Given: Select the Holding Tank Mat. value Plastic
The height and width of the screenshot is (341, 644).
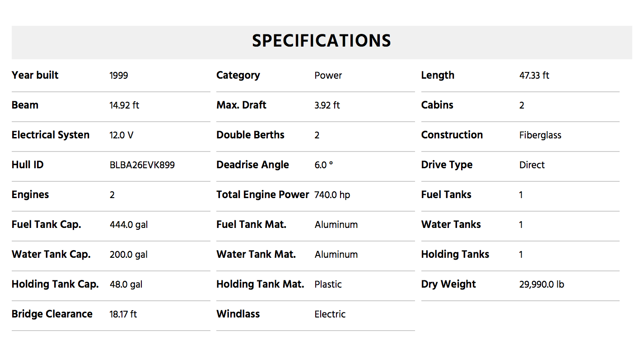Looking at the screenshot, I should click(328, 284).
